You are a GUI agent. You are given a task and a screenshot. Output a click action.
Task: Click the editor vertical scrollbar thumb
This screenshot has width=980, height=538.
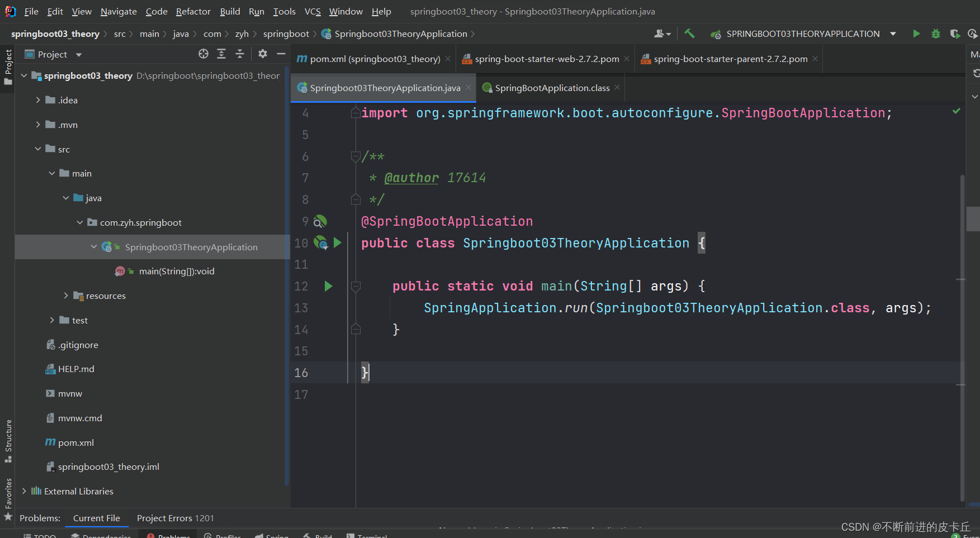tap(962, 338)
